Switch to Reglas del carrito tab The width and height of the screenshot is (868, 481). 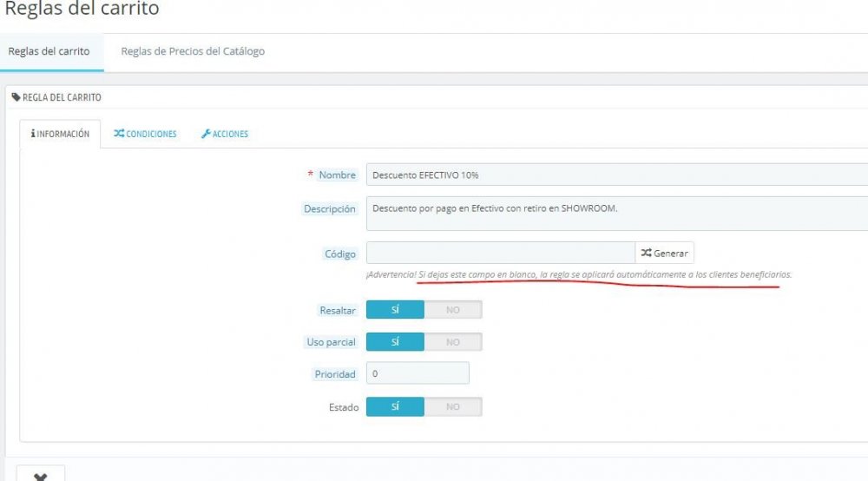49,51
